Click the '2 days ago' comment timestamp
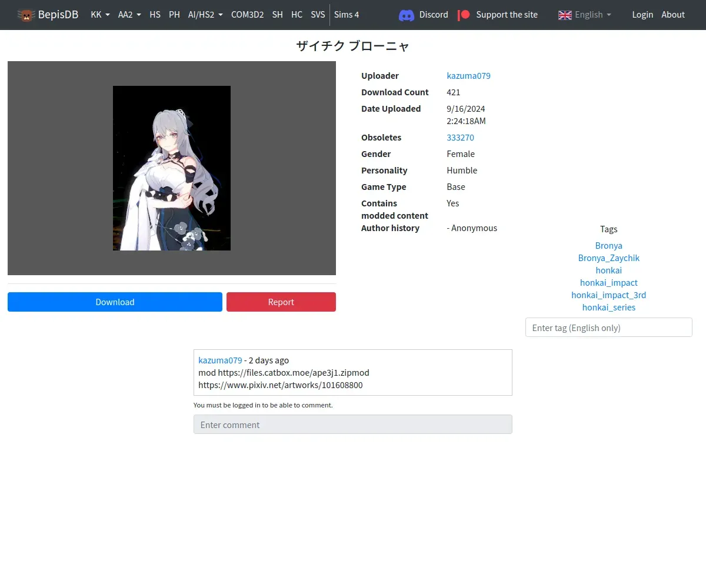706x588 pixels. (x=269, y=360)
